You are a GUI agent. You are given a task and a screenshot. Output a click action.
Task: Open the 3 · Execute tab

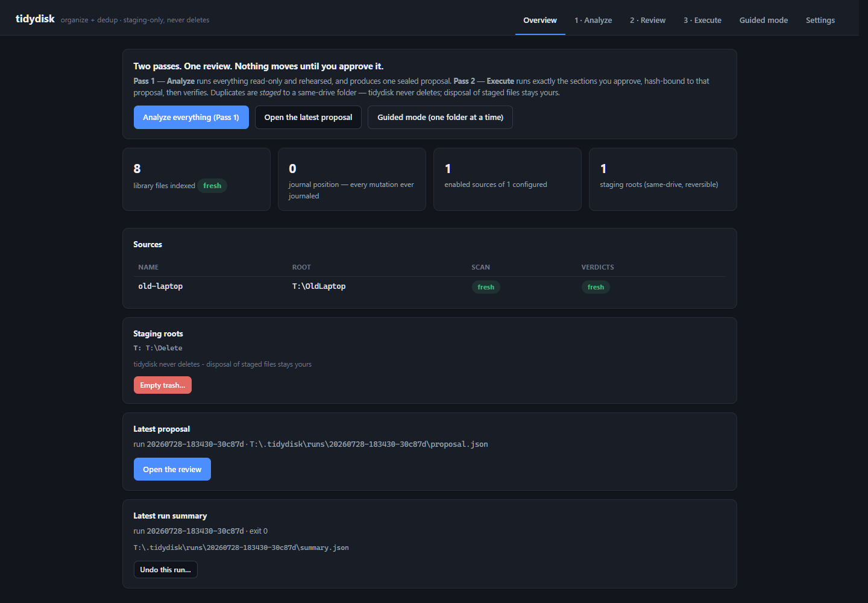coord(702,20)
